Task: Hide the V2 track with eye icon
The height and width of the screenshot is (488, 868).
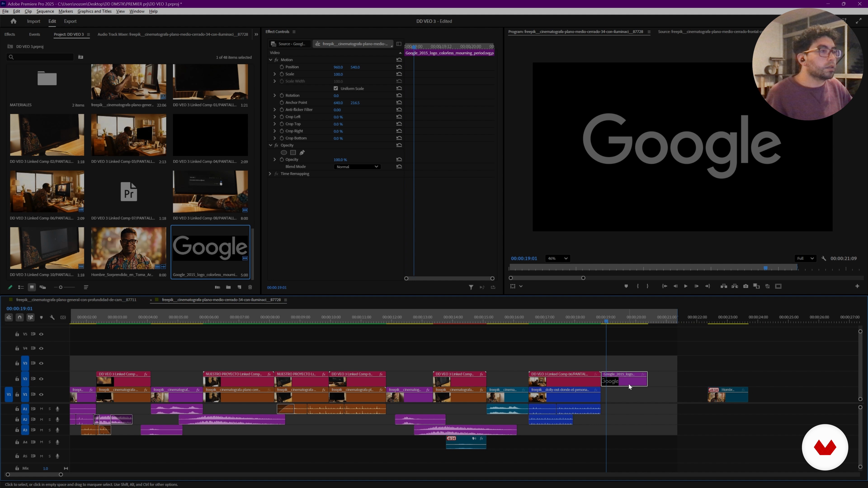Action: 41,379
